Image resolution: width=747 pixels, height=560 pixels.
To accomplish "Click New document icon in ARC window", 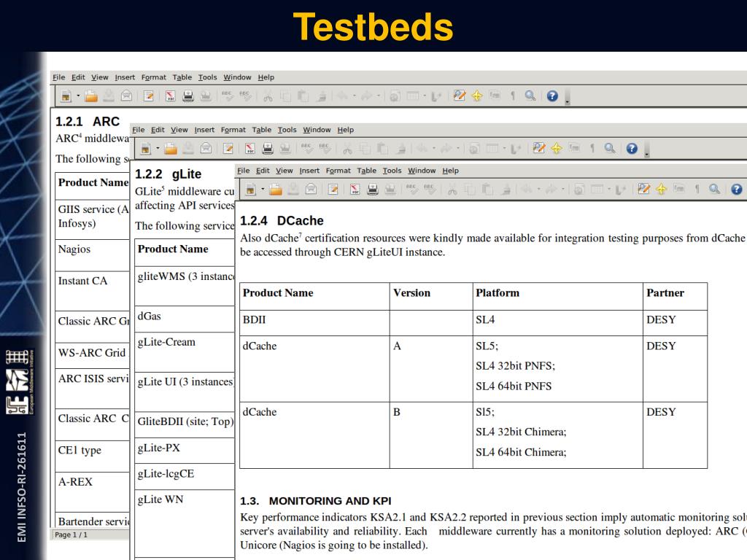I will click(x=66, y=96).
